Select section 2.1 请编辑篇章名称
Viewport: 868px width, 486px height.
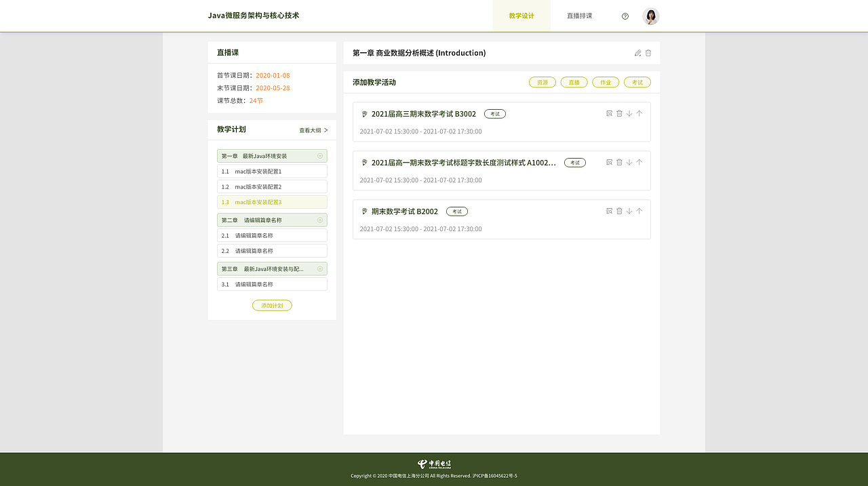[x=272, y=235]
